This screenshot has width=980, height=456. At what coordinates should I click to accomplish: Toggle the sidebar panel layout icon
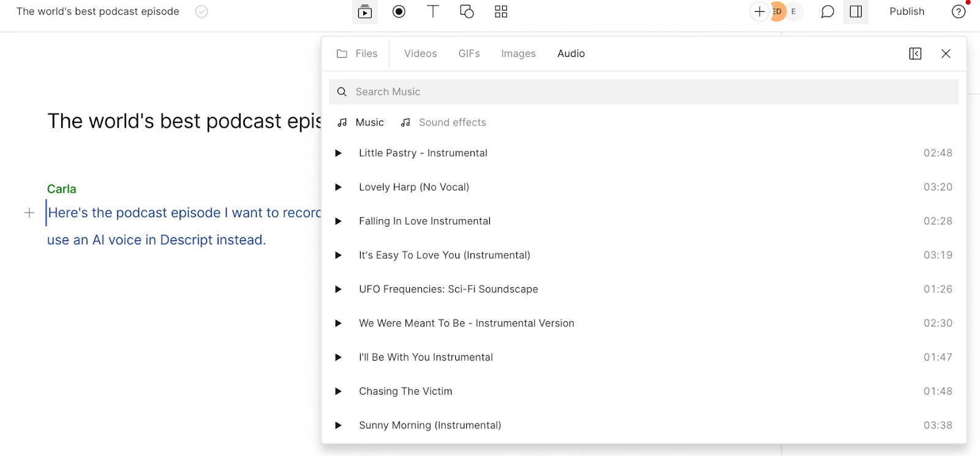856,12
